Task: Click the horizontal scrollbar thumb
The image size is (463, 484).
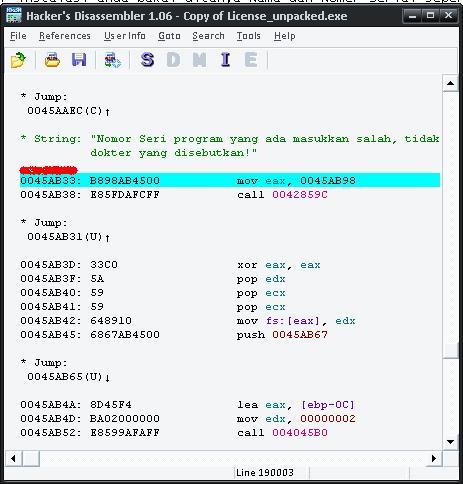Action: click(x=31, y=458)
